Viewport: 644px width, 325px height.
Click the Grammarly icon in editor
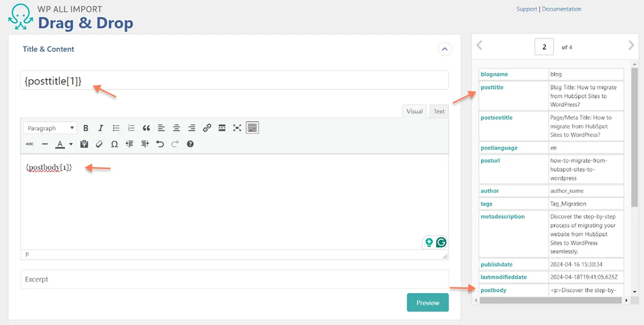pyautogui.click(x=441, y=242)
